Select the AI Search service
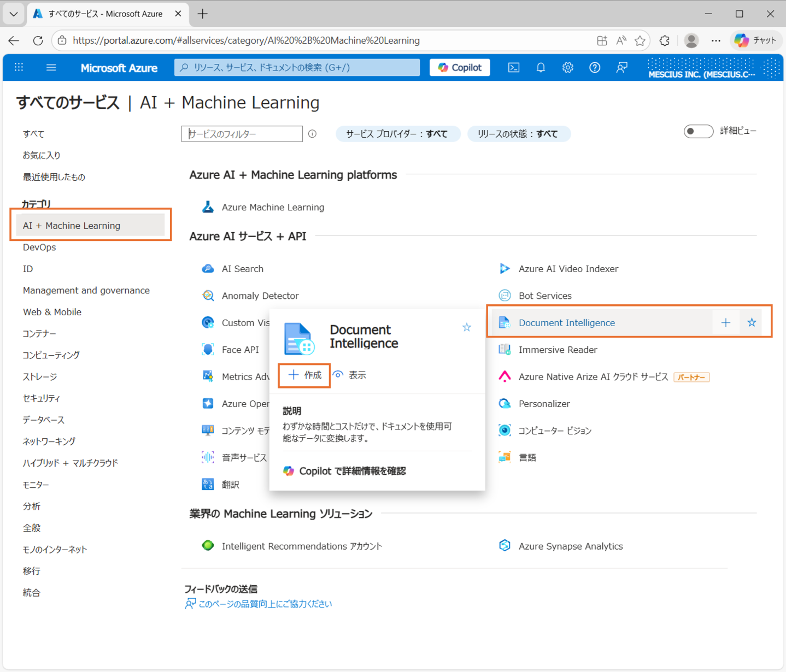The height and width of the screenshot is (672, 786). (x=242, y=268)
